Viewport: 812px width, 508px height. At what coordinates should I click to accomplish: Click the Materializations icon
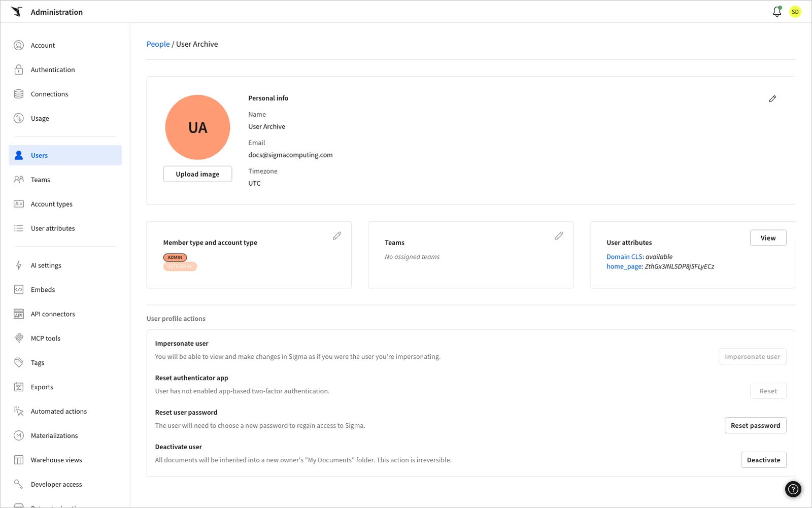click(19, 435)
